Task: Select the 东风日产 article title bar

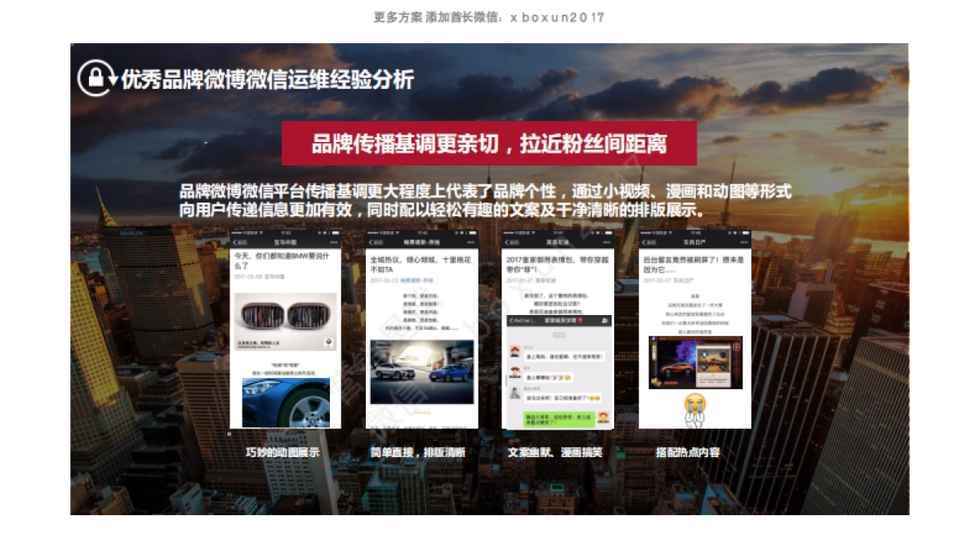Action: click(x=694, y=242)
